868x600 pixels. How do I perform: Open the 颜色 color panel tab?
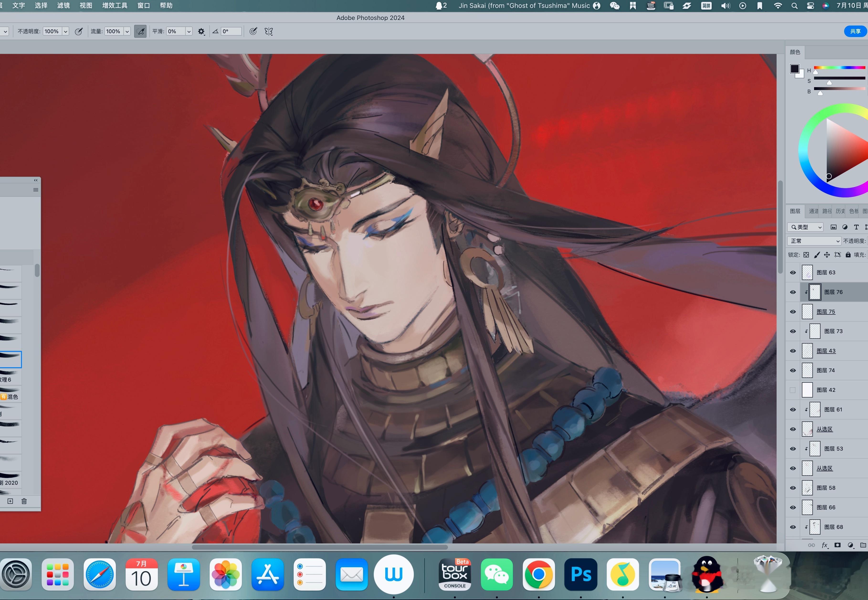(795, 52)
